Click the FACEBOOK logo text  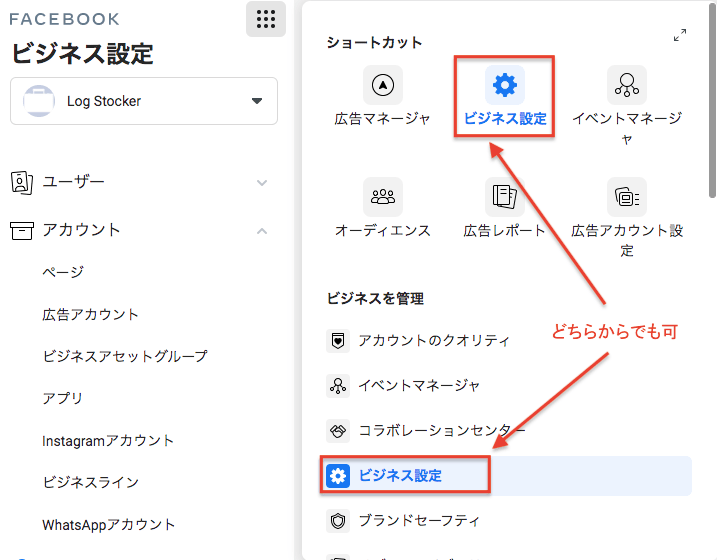coord(64,19)
